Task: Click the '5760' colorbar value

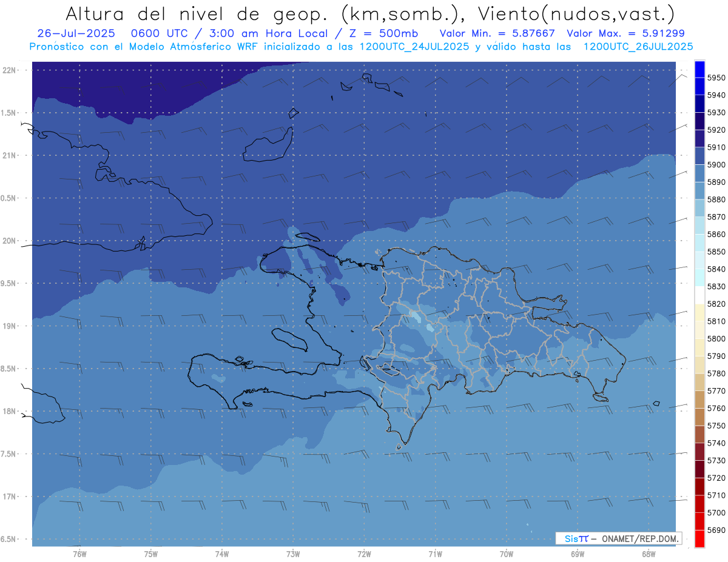Action: coord(716,408)
